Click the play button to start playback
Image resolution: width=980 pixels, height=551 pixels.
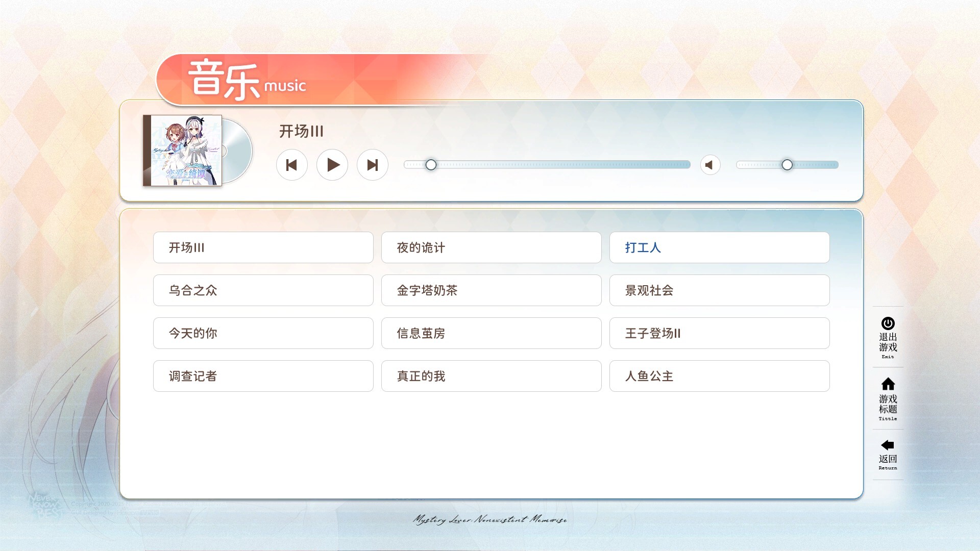[x=332, y=165]
